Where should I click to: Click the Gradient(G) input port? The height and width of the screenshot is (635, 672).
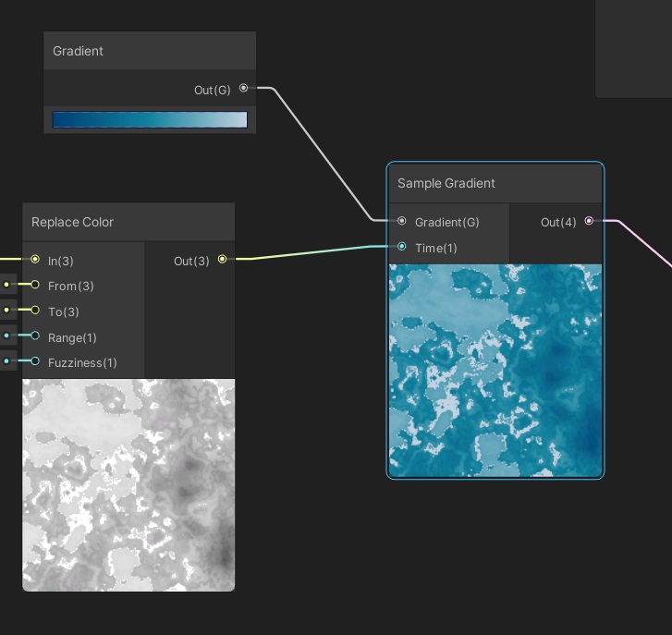(x=401, y=222)
